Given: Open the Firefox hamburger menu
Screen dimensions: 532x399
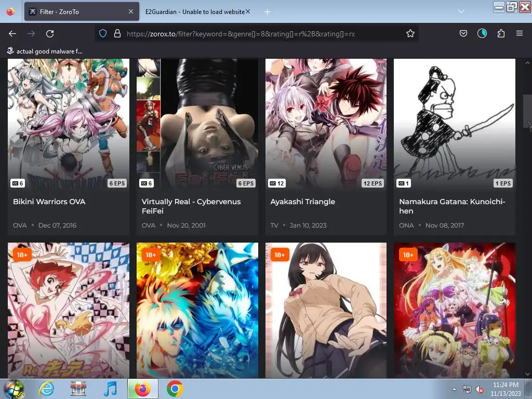Looking at the screenshot, I should click(x=519, y=33).
